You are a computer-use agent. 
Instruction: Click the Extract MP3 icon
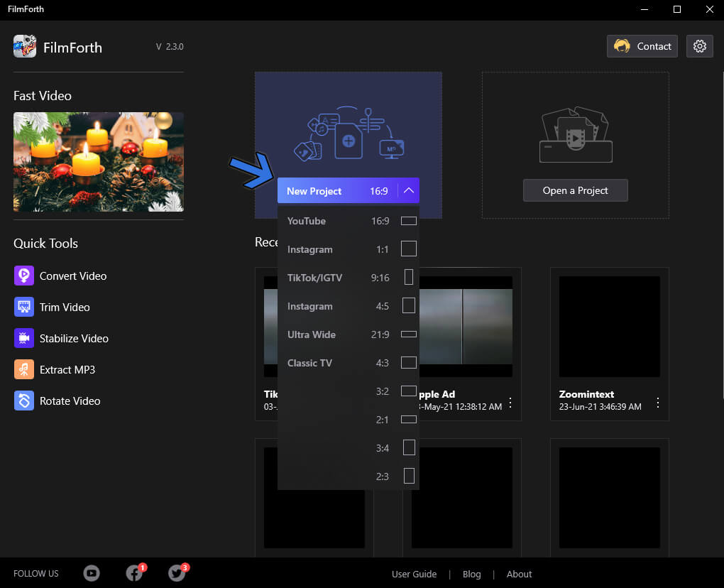pyautogui.click(x=24, y=369)
